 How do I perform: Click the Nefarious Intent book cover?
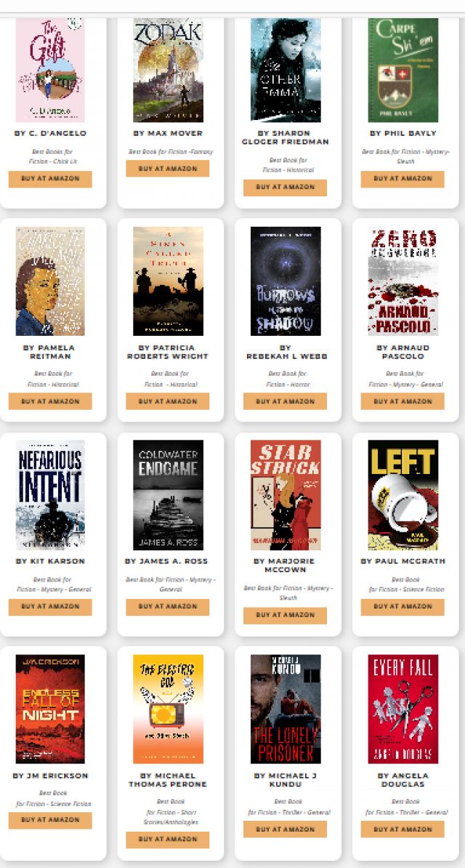(50, 495)
